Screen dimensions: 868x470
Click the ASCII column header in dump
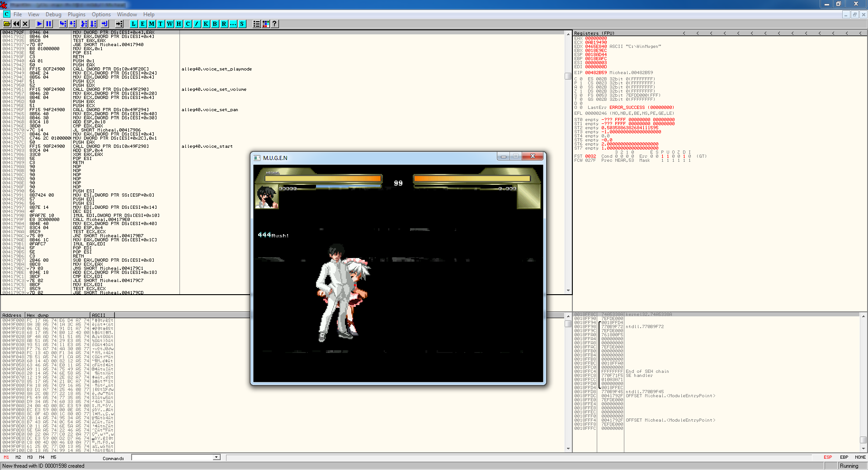102,315
